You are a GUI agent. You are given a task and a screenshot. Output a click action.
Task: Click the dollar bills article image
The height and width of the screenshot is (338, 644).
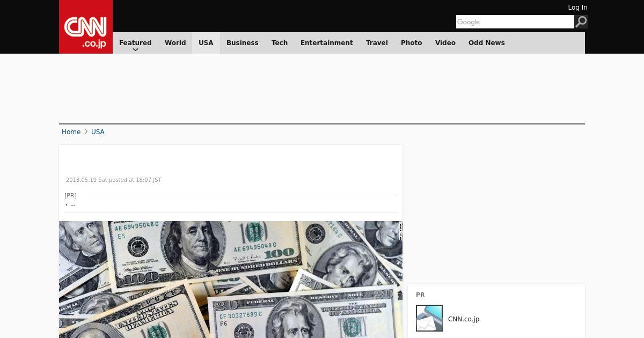point(231,280)
